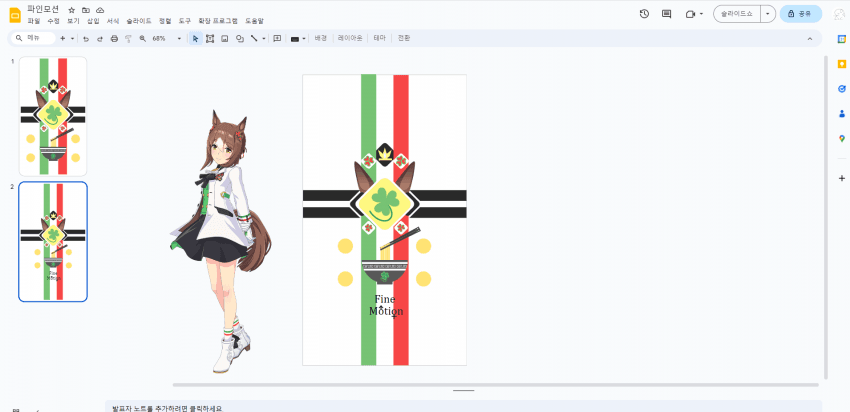
Task: Open the 보기 menu
Action: click(73, 21)
